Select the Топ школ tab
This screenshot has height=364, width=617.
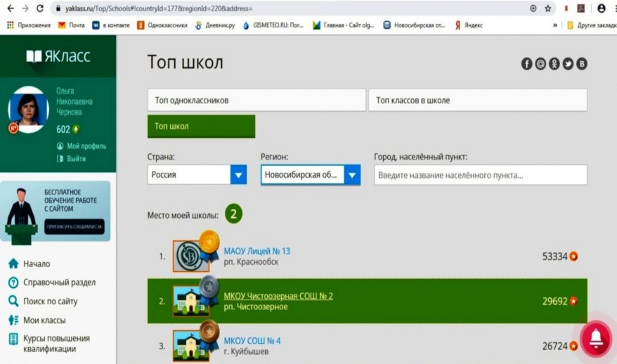tap(201, 126)
